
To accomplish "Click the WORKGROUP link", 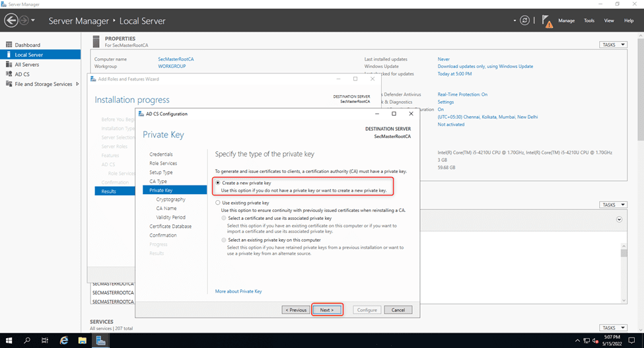I will click(172, 66).
